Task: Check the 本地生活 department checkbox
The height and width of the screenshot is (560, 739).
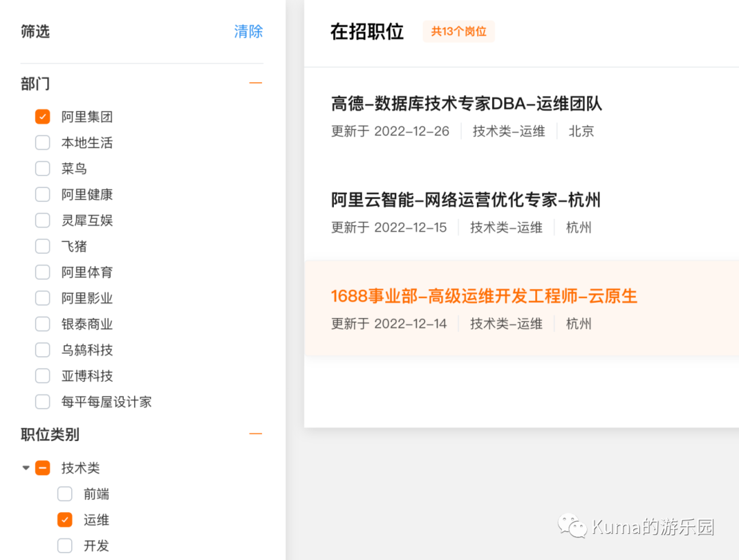Action: [x=42, y=143]
